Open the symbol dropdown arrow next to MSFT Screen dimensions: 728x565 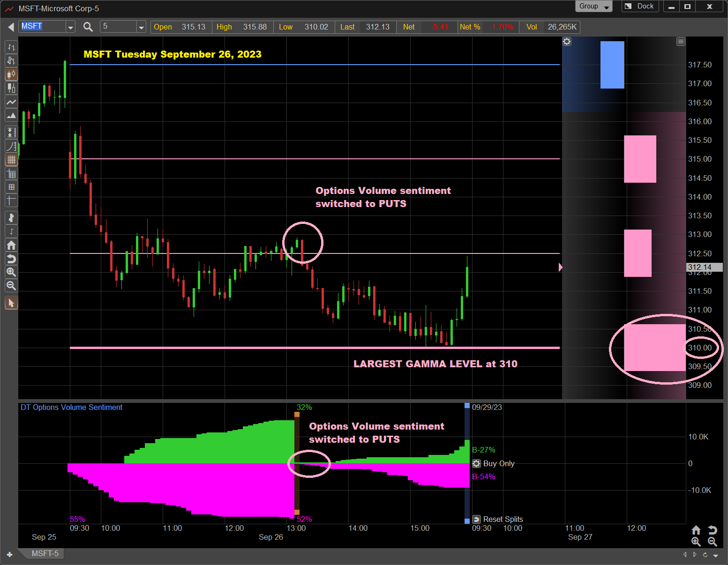(x=70, y=27)
